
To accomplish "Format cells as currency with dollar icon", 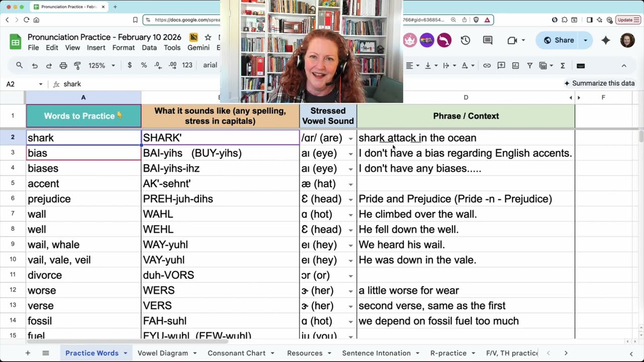I will click(x=130, y=65).
